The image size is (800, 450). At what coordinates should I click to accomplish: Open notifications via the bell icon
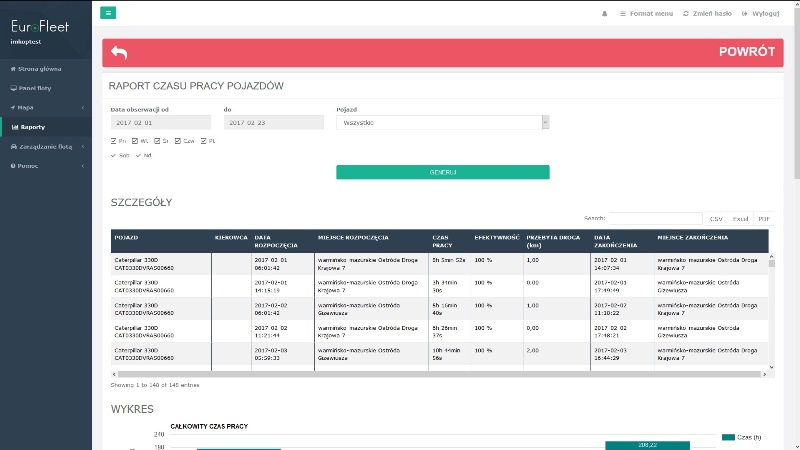(x=604, y=14)
